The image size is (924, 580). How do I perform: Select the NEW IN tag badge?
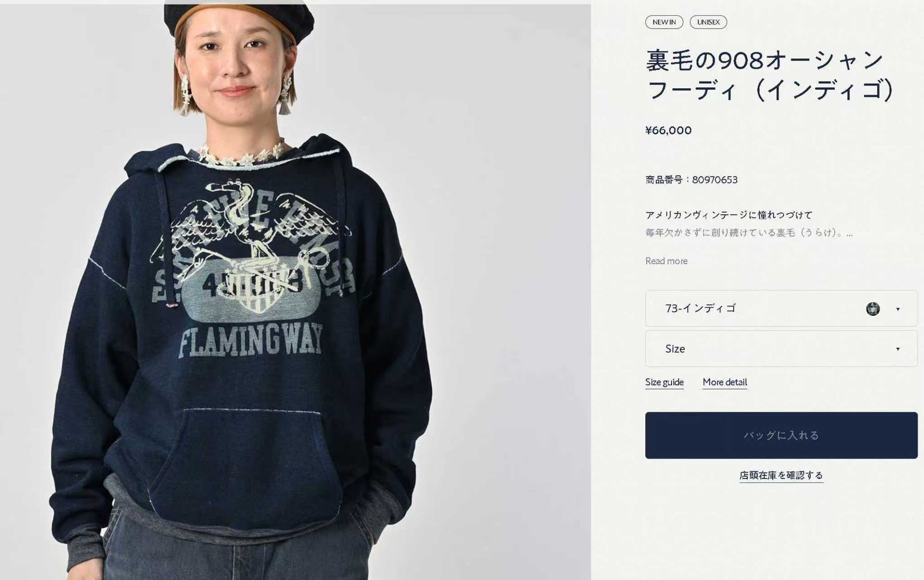point(664,22)
